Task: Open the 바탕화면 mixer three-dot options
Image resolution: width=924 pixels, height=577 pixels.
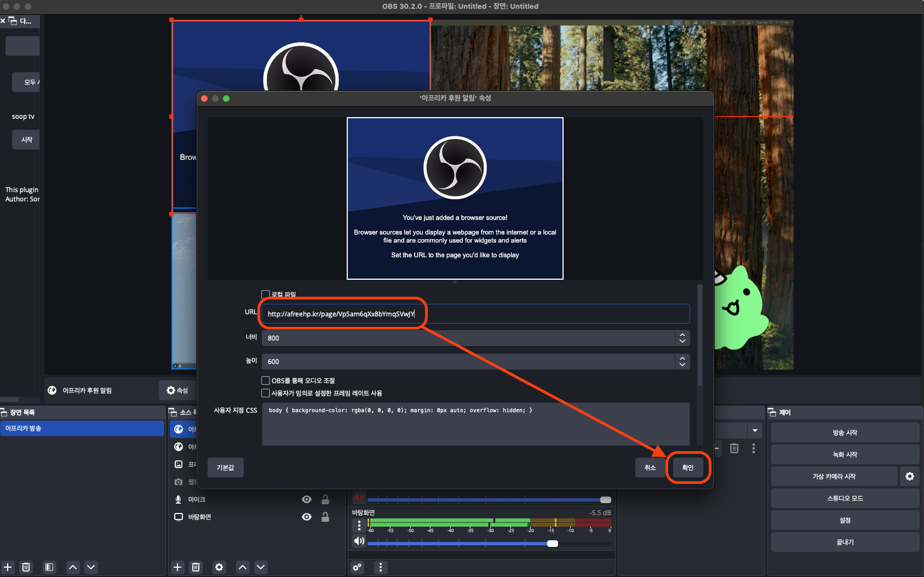Action: pos(359,526)
